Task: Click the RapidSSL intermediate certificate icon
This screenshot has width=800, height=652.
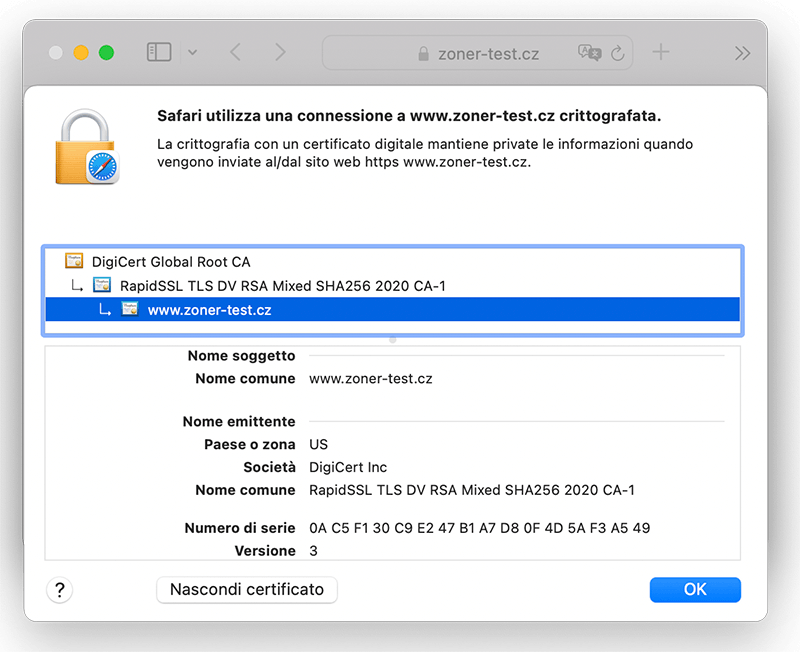Action: [x=102, y=285]
